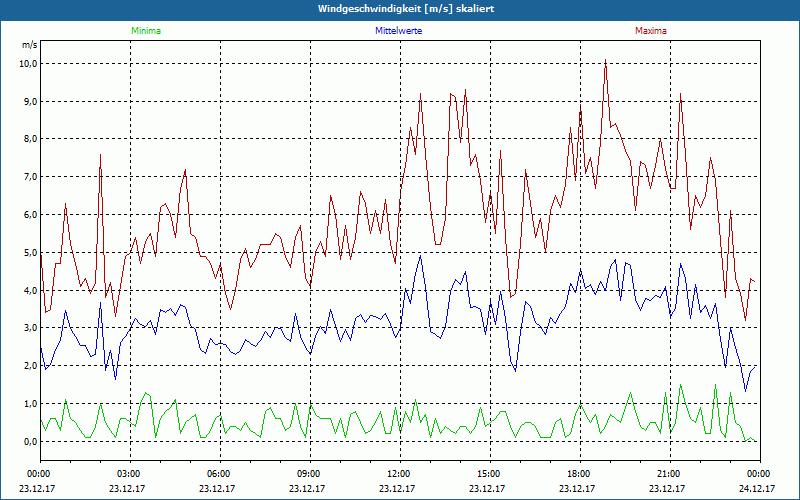This screenshot has width=800, height=500.
Task: Click the green Minima legend label
Action: pyautogui.click(x=146, y=31)
